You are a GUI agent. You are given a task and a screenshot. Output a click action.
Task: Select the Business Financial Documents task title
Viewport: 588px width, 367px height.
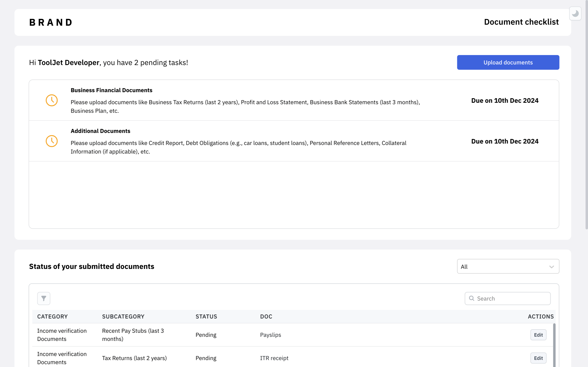pyautogui.click(x=111, y=90)
